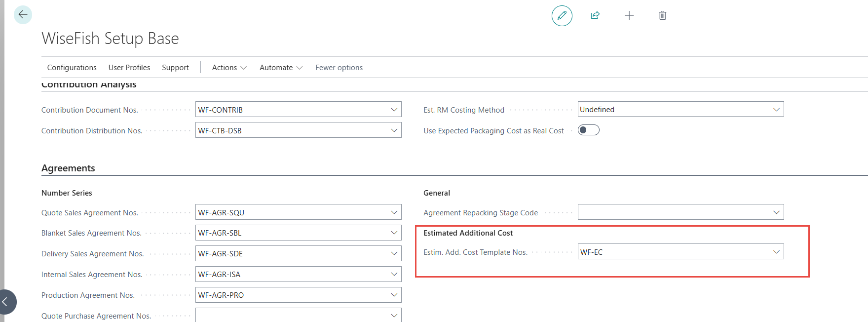Open Est. RM Costing Method dropdown
The image size is (868, 322).
pyautogui.click(x=776, y=110)
